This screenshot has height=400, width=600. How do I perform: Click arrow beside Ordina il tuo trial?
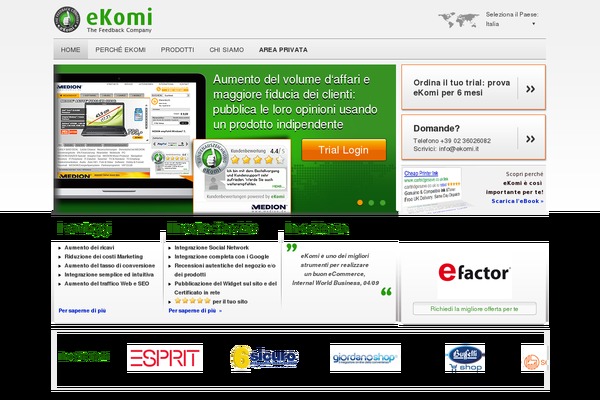coord(530,89)
